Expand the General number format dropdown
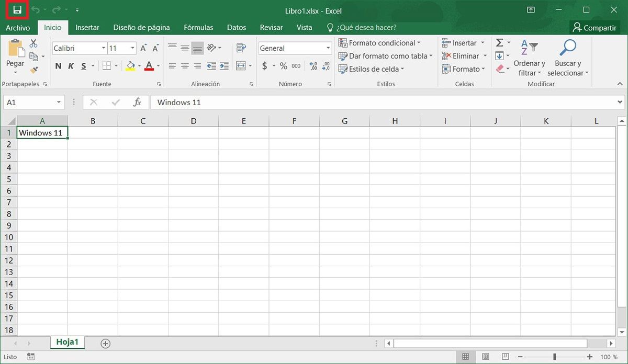 coord(328,48)
